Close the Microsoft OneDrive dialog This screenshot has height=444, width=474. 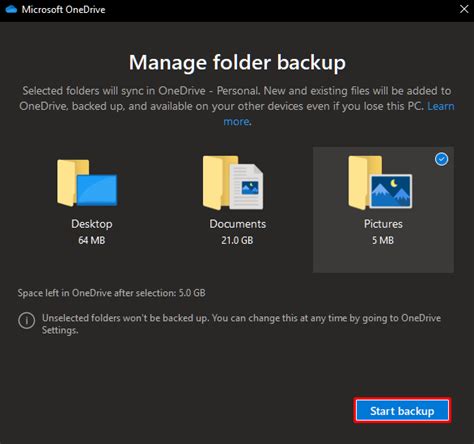(x=464, y=9)
